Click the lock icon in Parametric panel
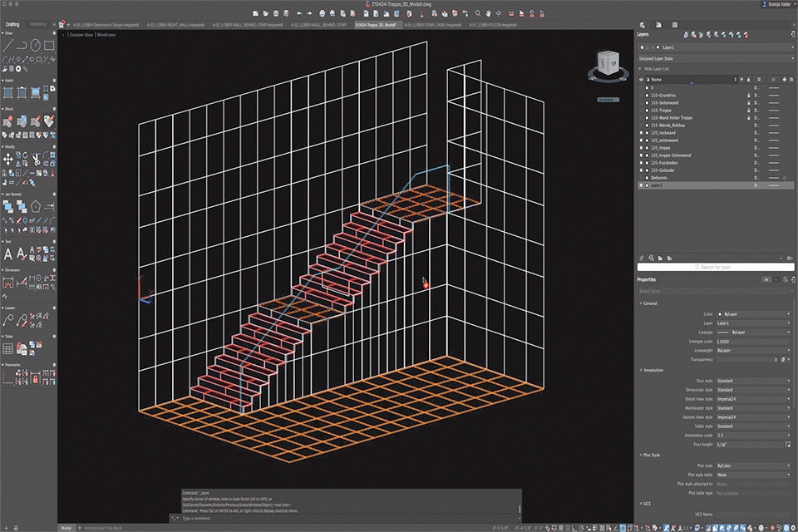The width and height of the screenshot is (798, 532). (35, 379)
